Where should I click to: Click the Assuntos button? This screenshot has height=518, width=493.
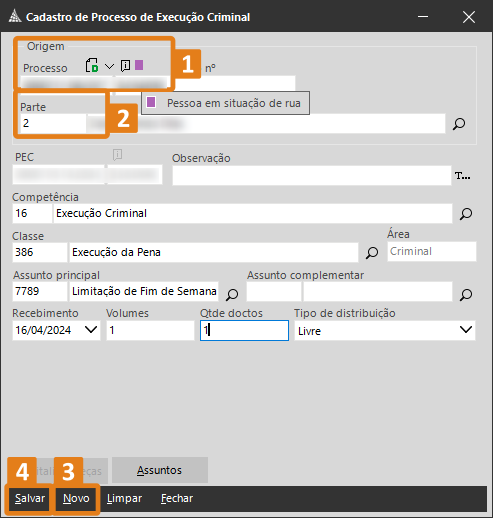click(160, 470)
